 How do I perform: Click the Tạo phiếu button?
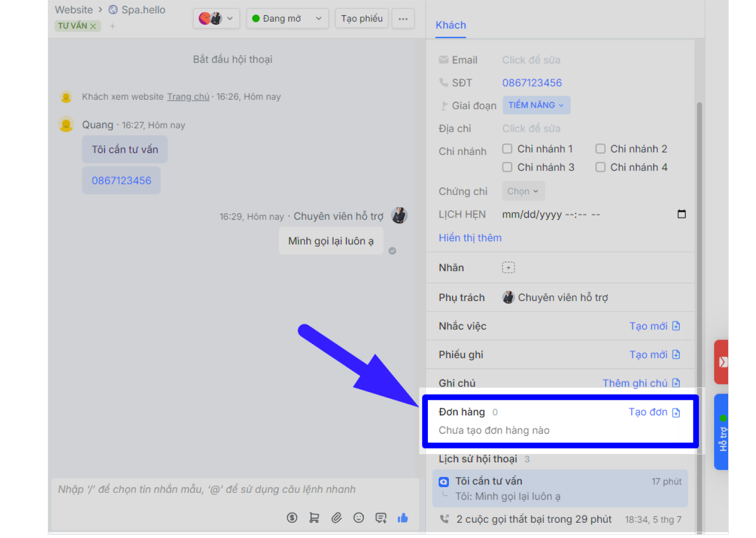(x=362, y=18)
